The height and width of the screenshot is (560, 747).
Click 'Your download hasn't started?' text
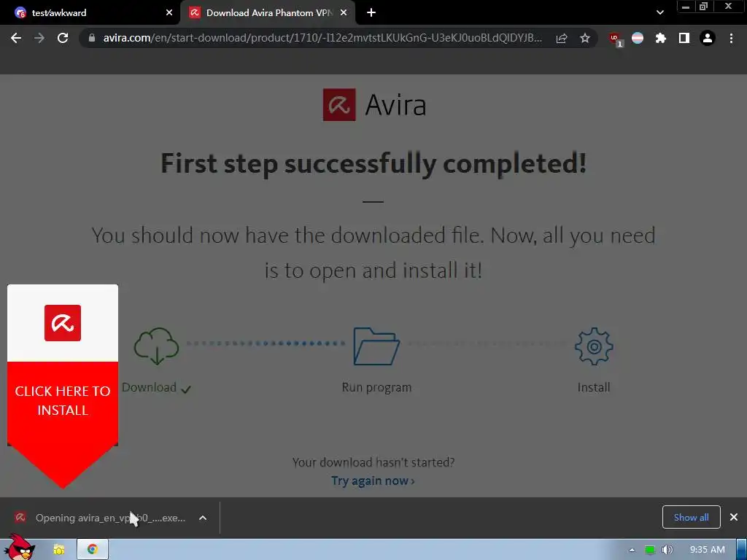[x=373, y=462]
